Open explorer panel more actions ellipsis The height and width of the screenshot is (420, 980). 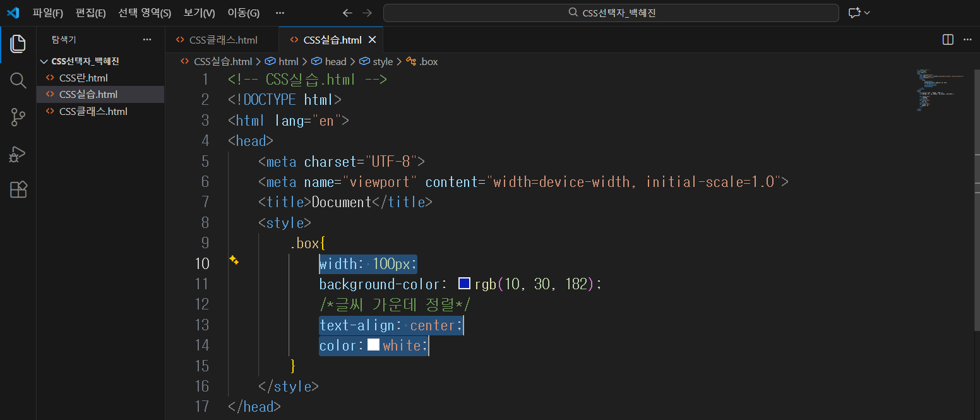pyautogui.click(x=147, y=39)
